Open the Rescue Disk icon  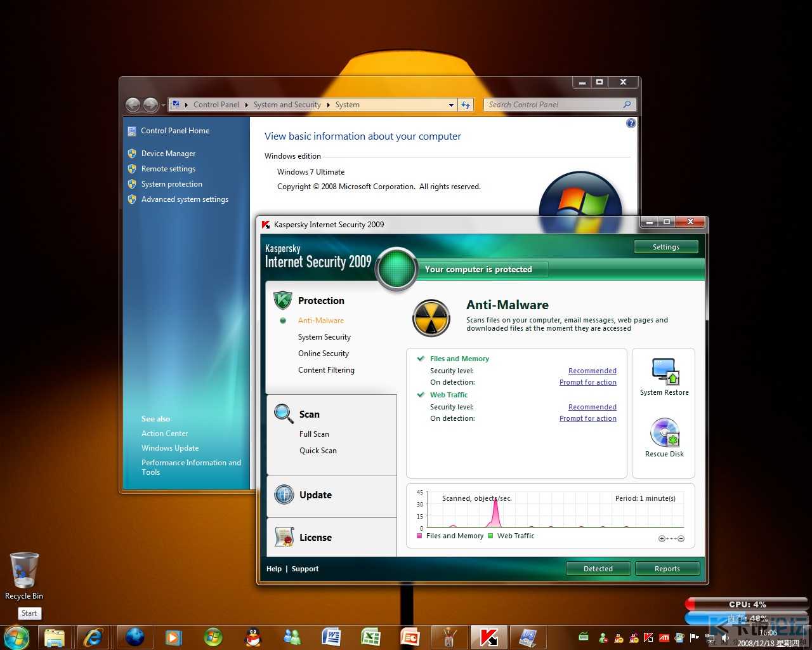(664, 432)
